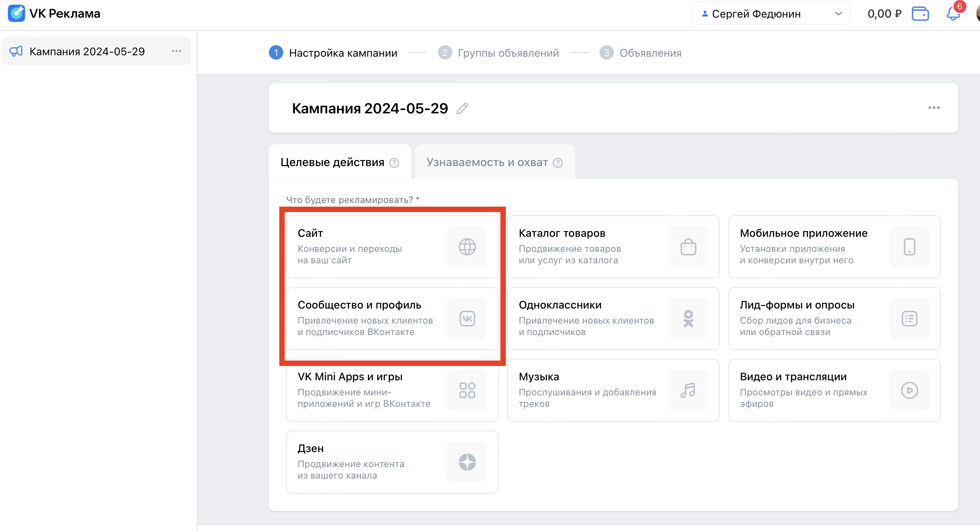980x531 pixels.
Task: Click the pencil icon to rename campaign
Action: point(462,108)
